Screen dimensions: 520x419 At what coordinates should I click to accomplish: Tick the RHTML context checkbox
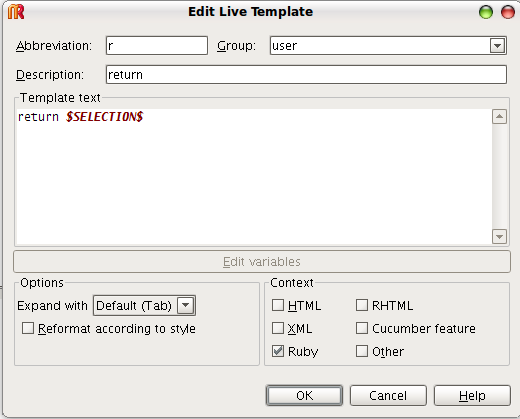point(362,305)
